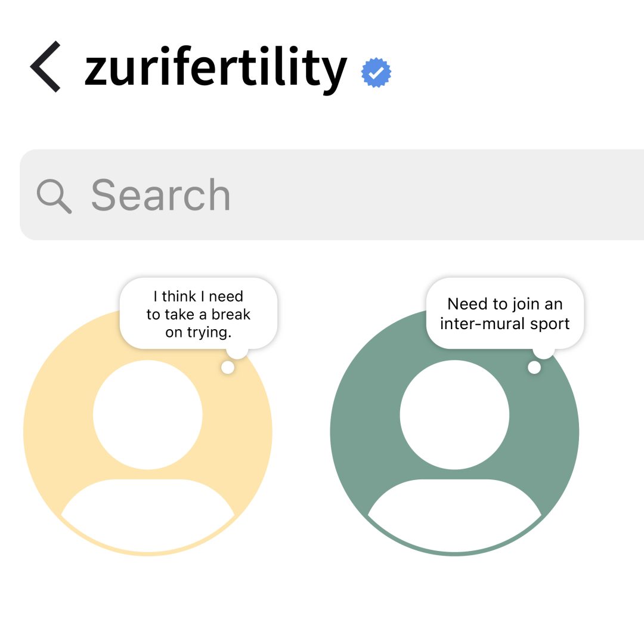The image size is (644, 644).
Task: Tap the "inter-mural sport" text line
Action: pyautogui.click(x=505, y=324)
